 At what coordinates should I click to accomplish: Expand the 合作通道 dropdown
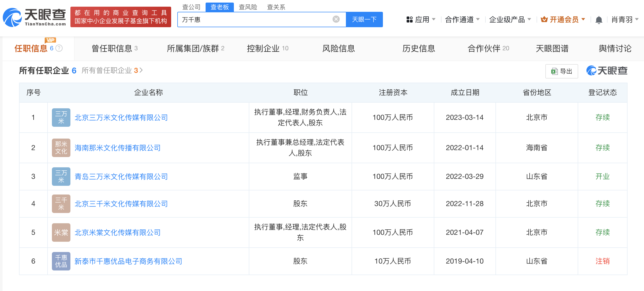[462, 20]
